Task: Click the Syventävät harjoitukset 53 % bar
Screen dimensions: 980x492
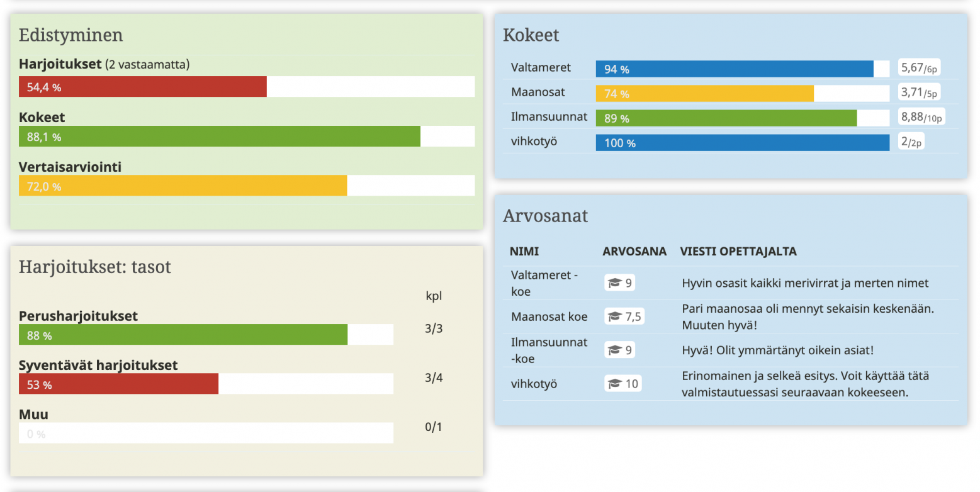Action: point(118,384)
